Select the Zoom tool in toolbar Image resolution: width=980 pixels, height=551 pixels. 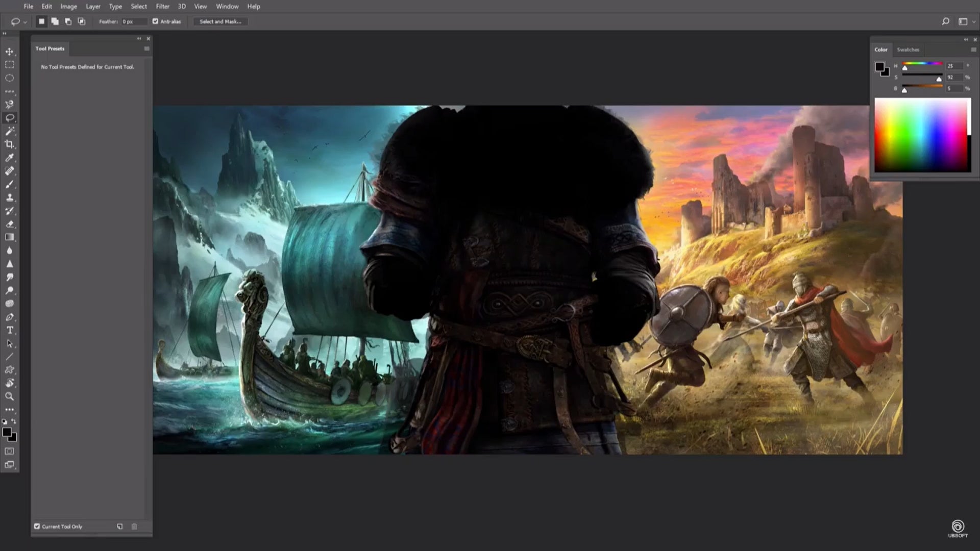[9, 396]
